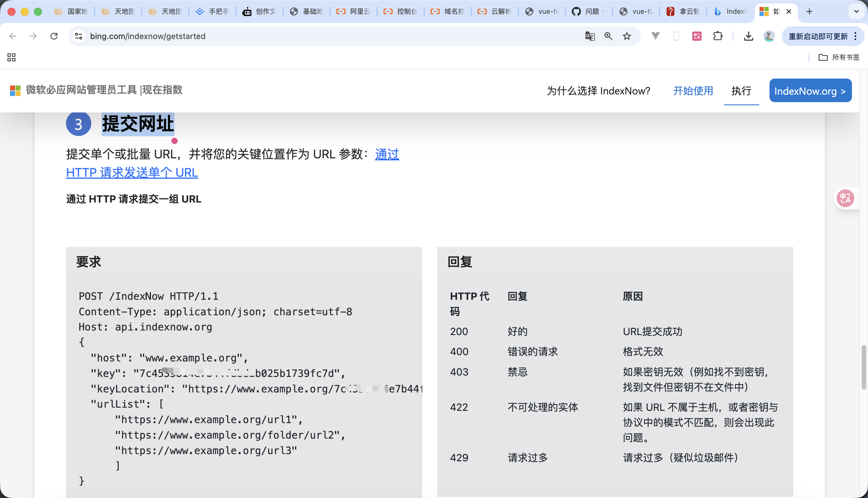Reload the current page
Screen dimensions: 868x498
[54, 36]
